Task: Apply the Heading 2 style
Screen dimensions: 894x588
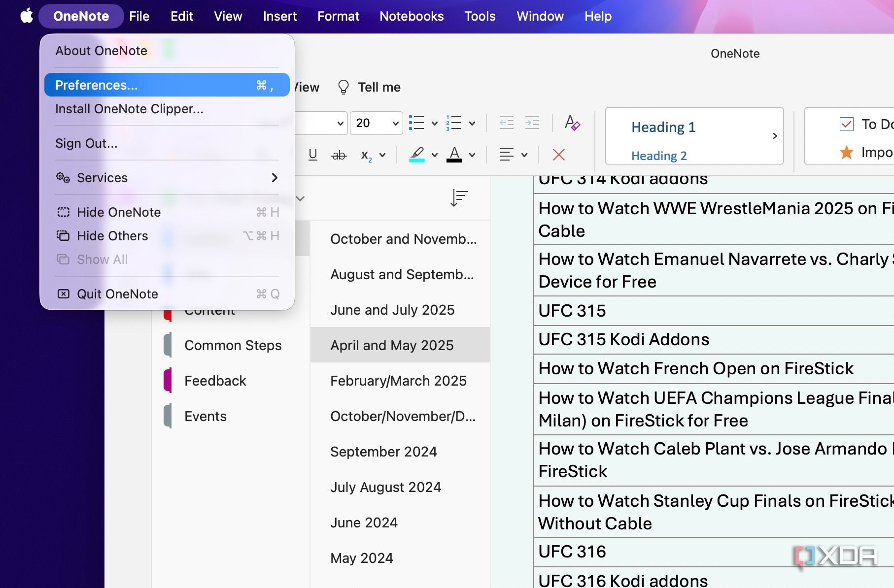Action: [659, 156]
